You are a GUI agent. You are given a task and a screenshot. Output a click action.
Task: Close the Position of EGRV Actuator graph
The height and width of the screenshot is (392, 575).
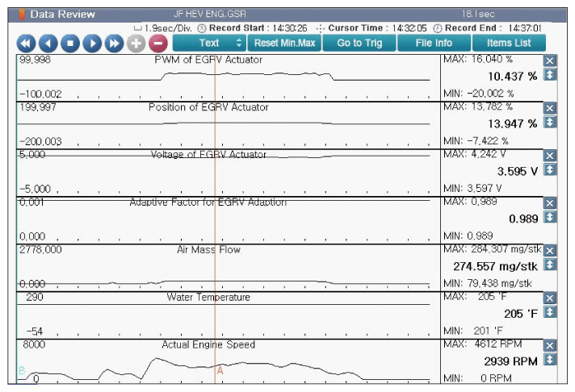point(550,109)
